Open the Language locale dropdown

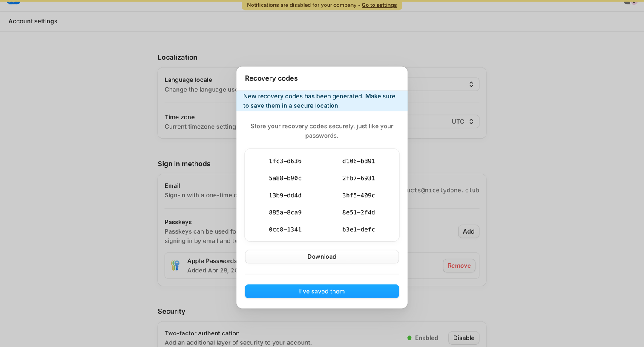443,84
